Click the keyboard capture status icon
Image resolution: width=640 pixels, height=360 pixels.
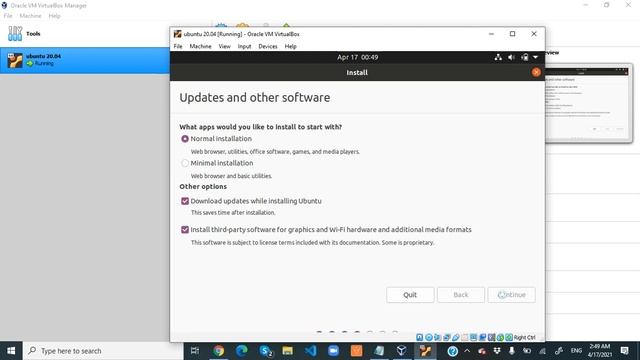pos(509,338)
